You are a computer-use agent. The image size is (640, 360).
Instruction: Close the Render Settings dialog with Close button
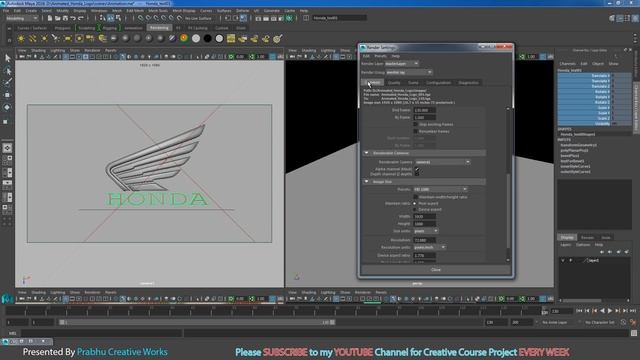(436, 270)
